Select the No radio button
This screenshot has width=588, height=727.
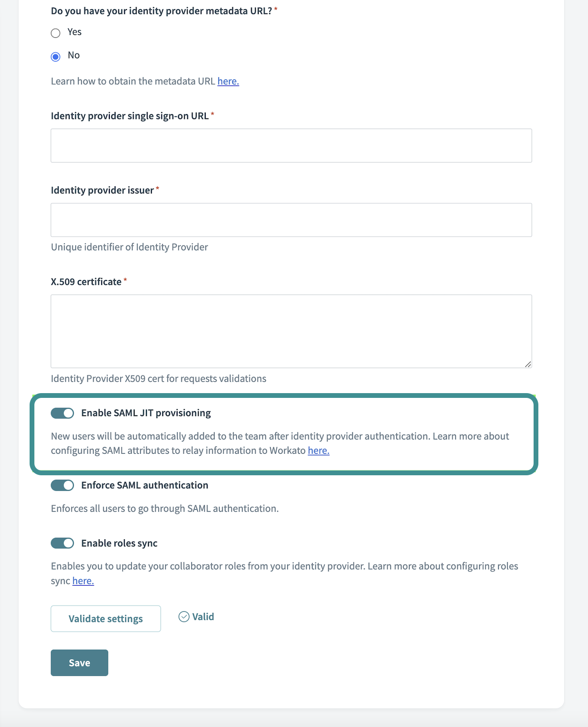click(x=55, y=56)
